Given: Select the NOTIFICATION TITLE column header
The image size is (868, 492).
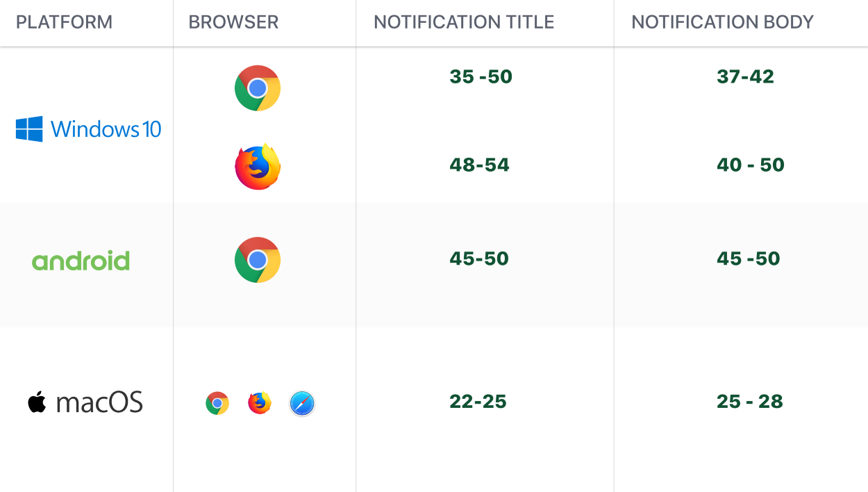Looking at the screenshot, I should (x=464, y=22).
